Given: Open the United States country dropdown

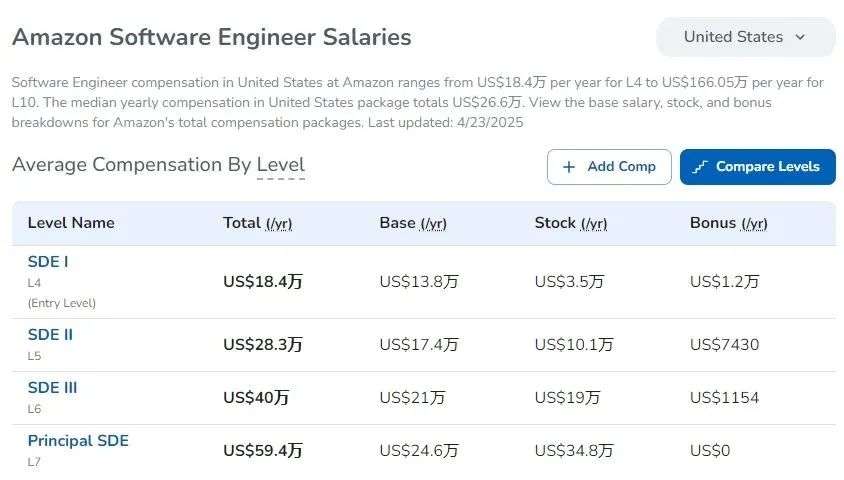Looking at the screenshot, I should (x=745, y=37).
